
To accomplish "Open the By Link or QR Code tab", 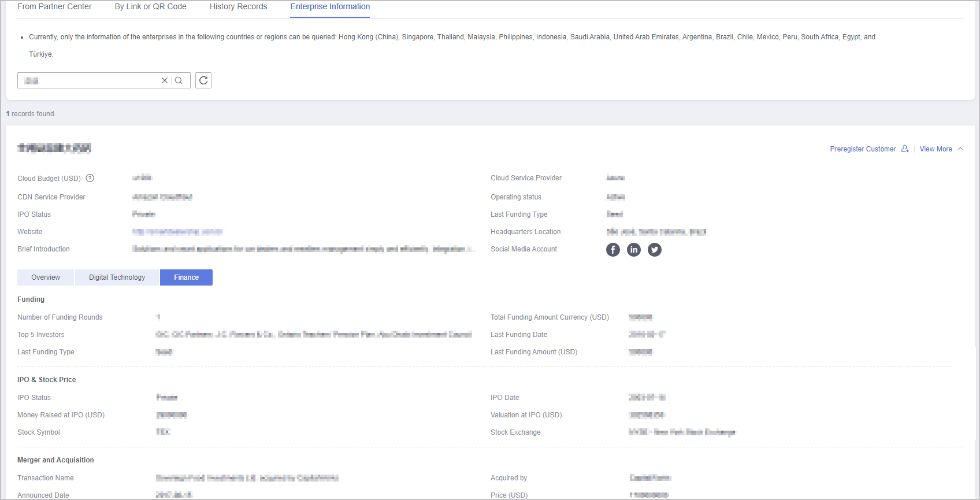I will tap(151, 7).
